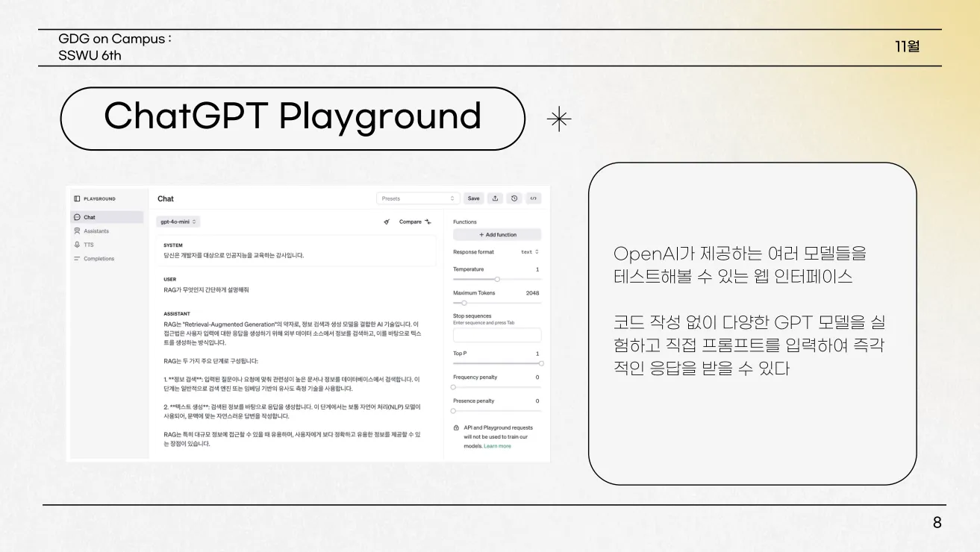Viewport: 980px width, 552px height.
Task: Open the Response format text dropdown
Action: pyautogui.click(x=530, y=252)
